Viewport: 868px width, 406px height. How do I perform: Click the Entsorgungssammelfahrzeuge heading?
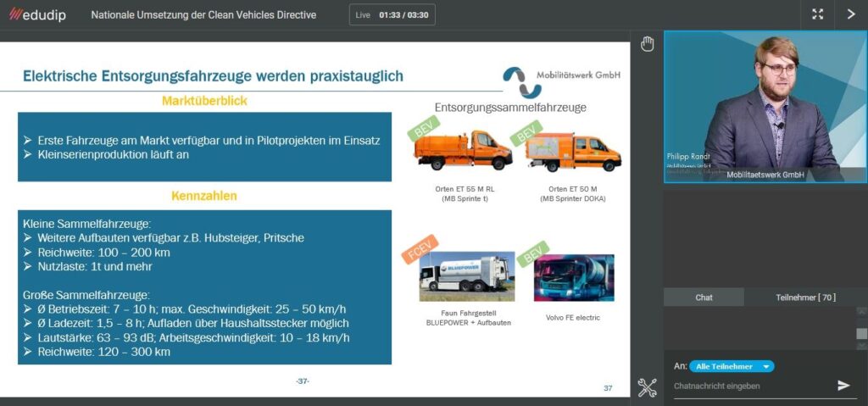510,108
